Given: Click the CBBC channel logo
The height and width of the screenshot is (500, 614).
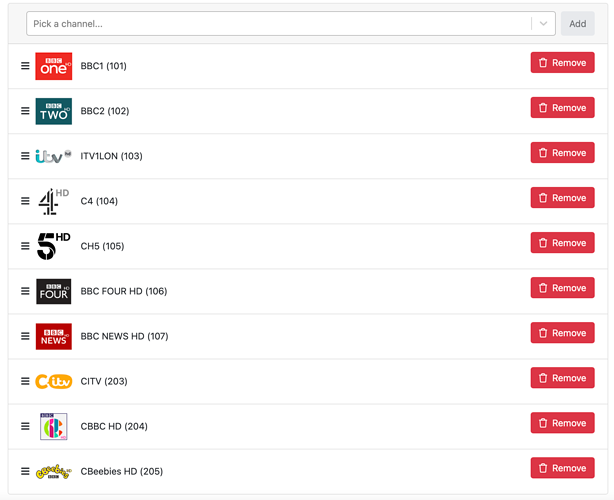Looking at the screenshot, I should tap(53, 426).
